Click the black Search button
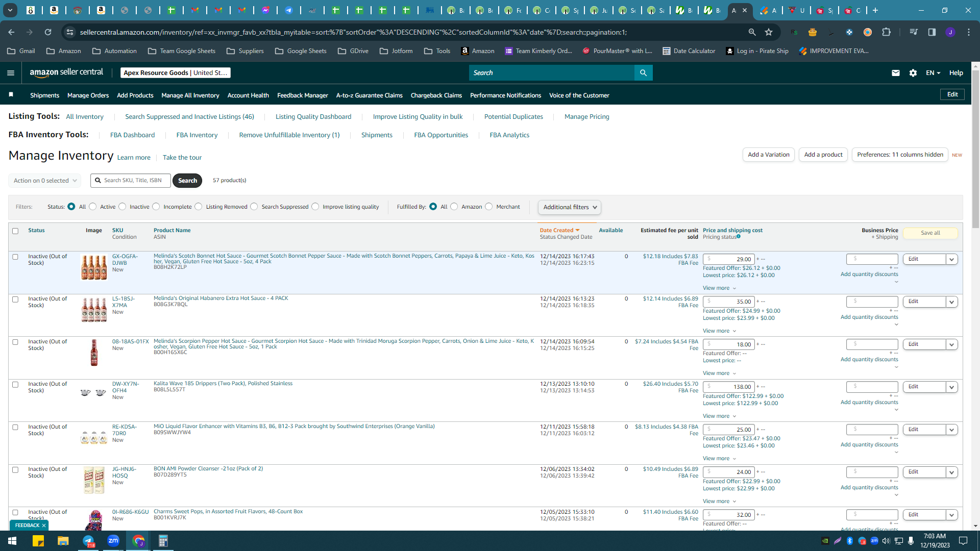The width and height of the screenshot is (980, 551). [x=187, y=181]
